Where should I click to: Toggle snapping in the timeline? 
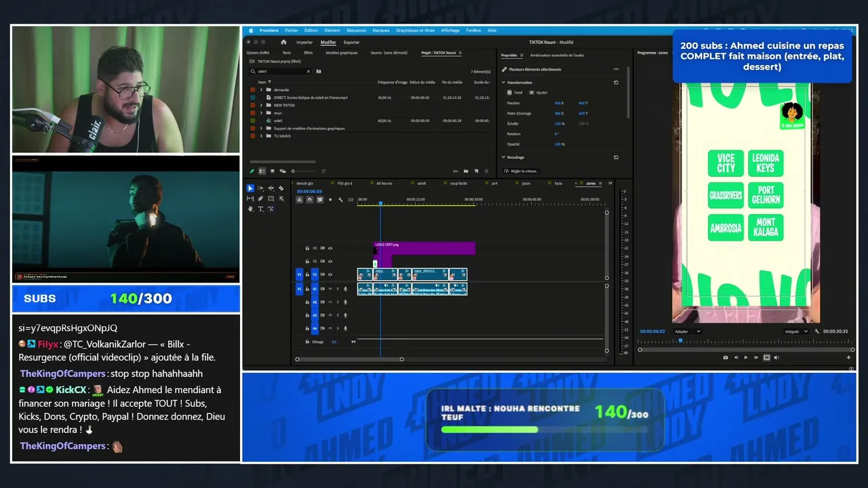(310, 199)
